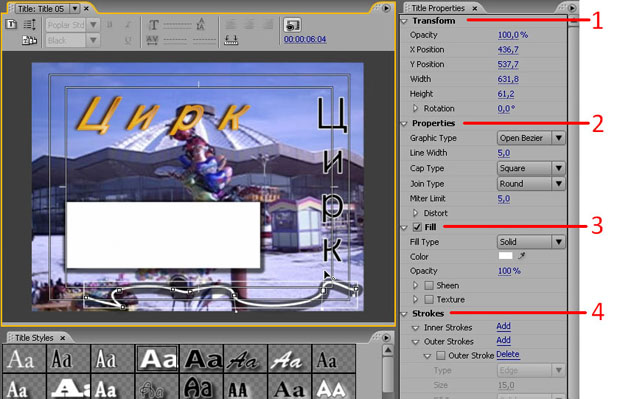Select the Title Styles tab

pyautogui.click(x=34, y=338)
